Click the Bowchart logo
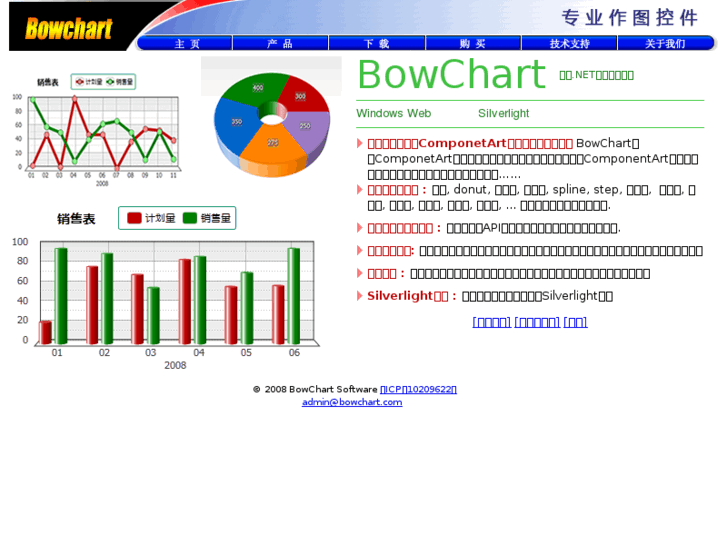This screenshot has width=727, height=545. (x=69, y=28)
